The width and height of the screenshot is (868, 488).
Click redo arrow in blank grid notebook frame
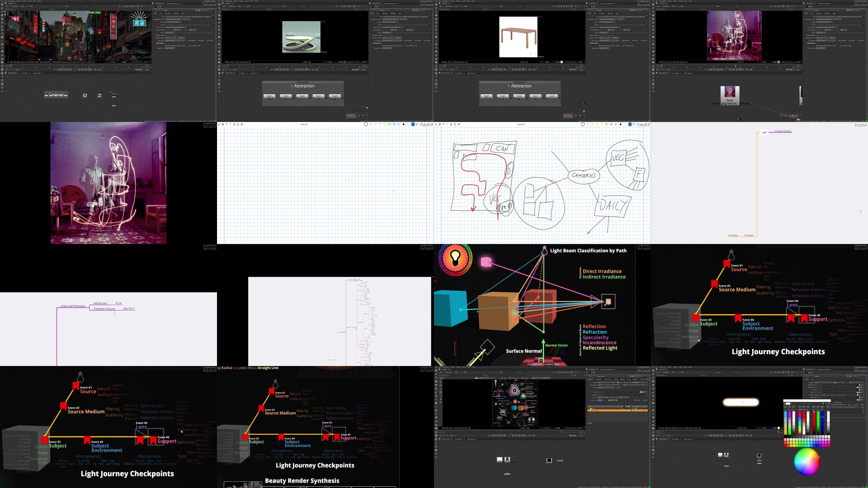231,124
